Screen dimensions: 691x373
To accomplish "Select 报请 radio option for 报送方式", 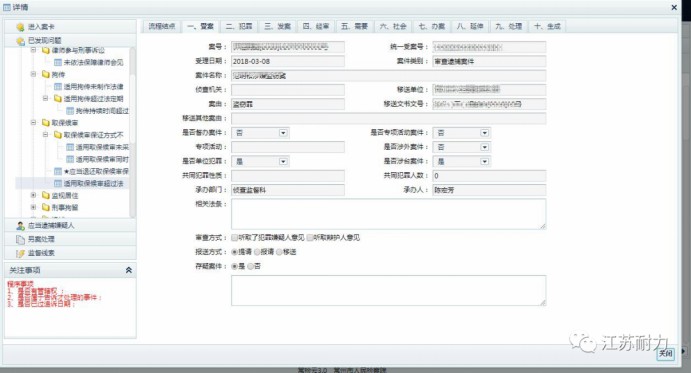I will [257, 252].
